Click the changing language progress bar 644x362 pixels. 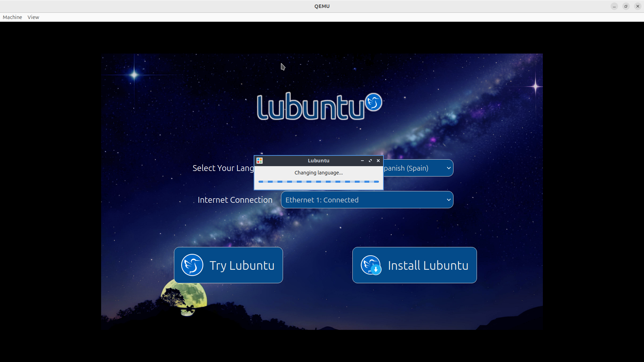click(x=319, y=182)
